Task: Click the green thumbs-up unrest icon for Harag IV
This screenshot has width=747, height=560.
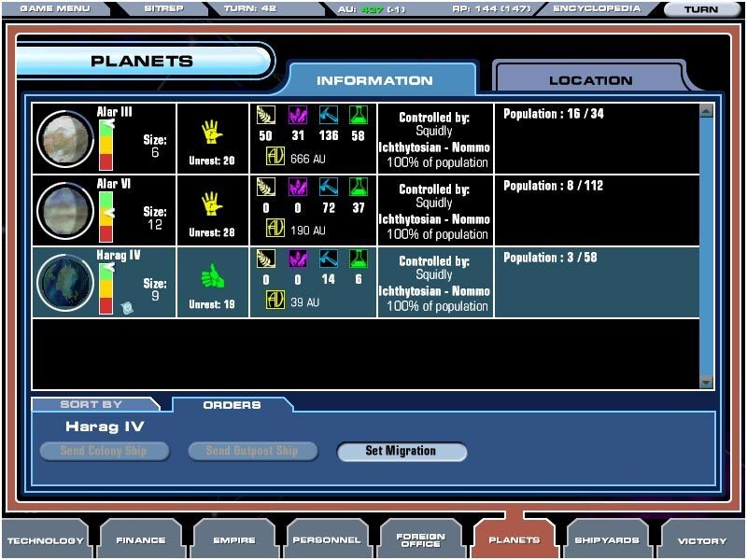Action: pos(212,276)
